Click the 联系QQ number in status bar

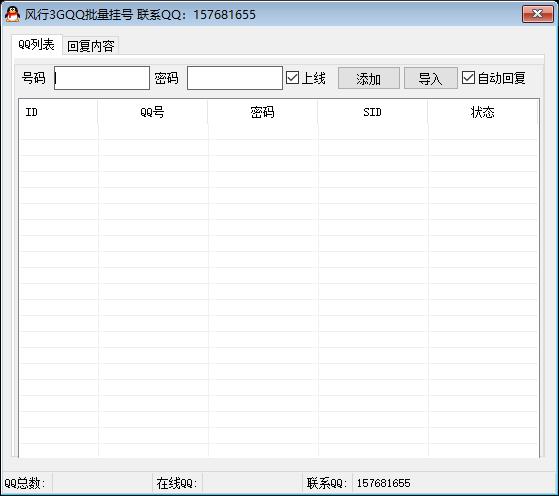click(x=384, y=484)
